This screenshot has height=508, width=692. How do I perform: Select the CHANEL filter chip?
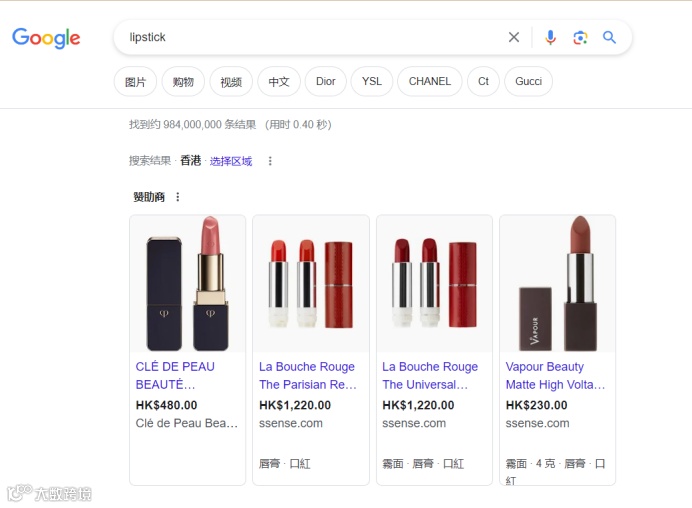[x=429, y=81]
